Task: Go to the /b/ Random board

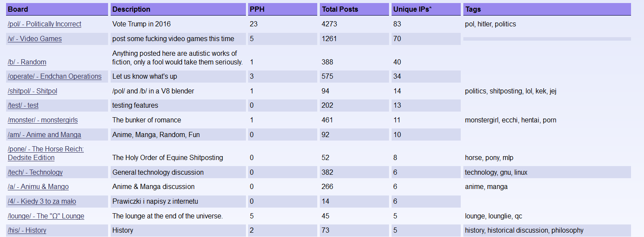Action: coord(27,62)
